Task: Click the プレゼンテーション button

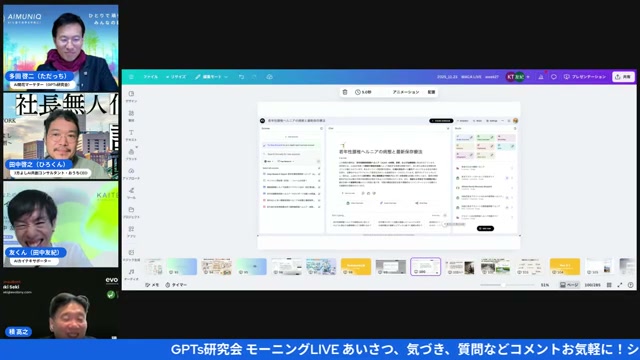Action: [x=584, y=77]
